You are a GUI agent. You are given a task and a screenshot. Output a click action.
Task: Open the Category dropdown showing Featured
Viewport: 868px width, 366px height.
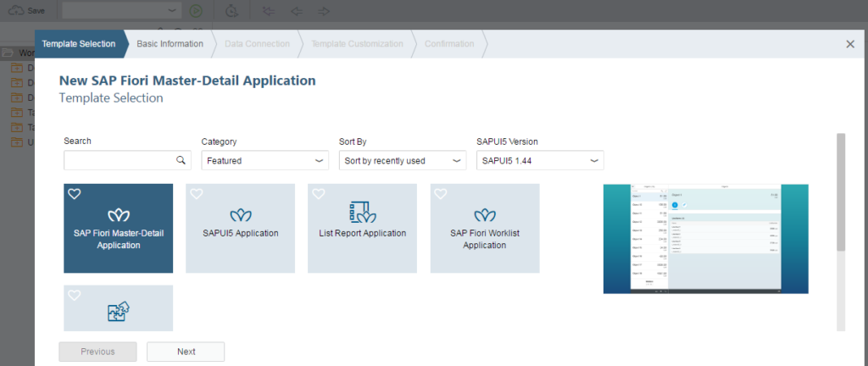265,160
